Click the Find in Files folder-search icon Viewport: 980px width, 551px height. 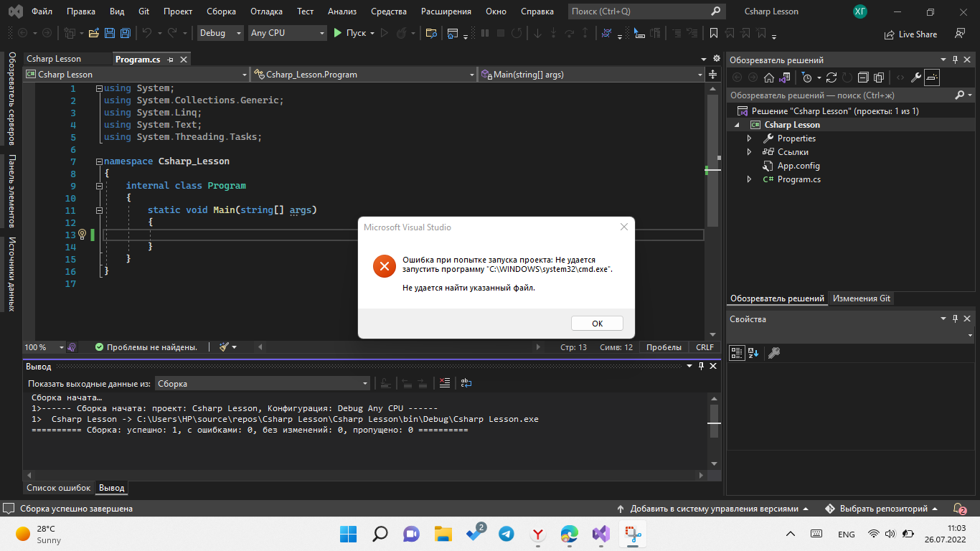pos(431,33)
